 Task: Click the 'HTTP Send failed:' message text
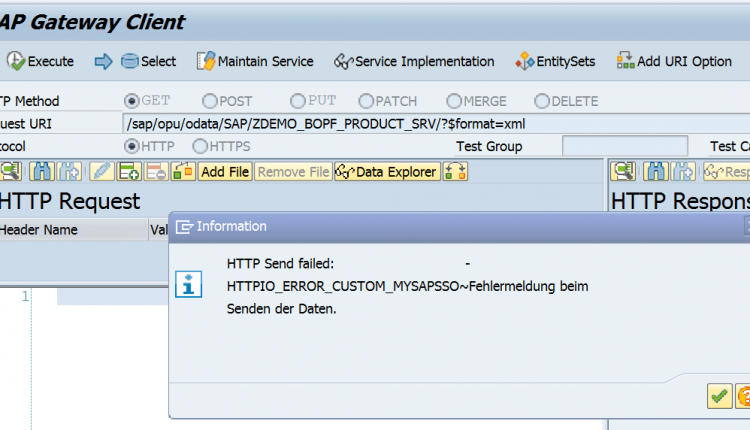tap(280, 264)
